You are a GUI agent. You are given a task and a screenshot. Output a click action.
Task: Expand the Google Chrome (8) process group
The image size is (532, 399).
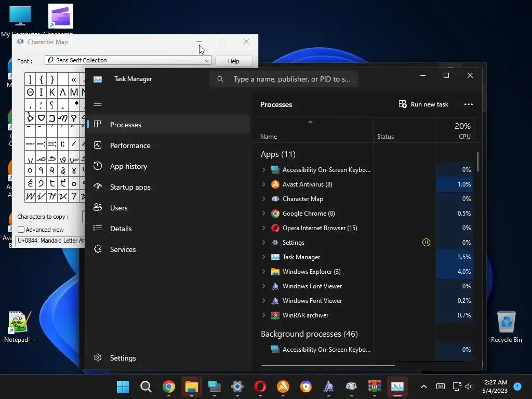click(x=263, y=214)
